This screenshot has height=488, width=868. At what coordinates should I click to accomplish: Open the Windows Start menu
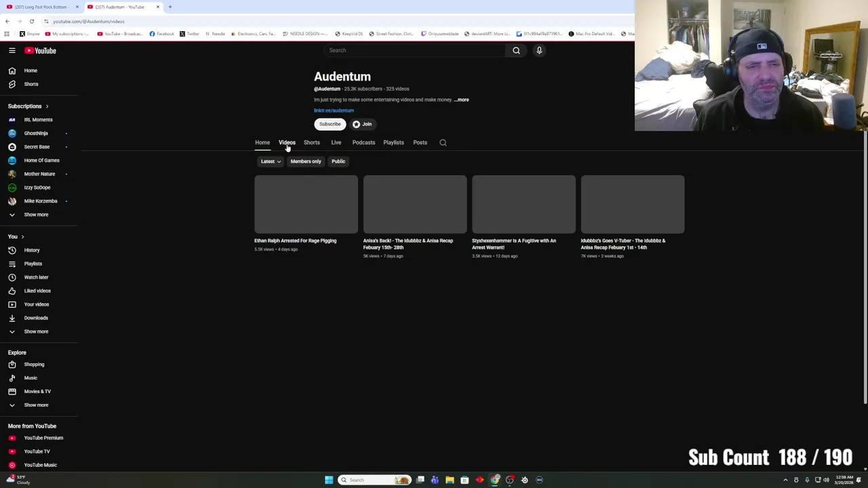tap(329, 480)
